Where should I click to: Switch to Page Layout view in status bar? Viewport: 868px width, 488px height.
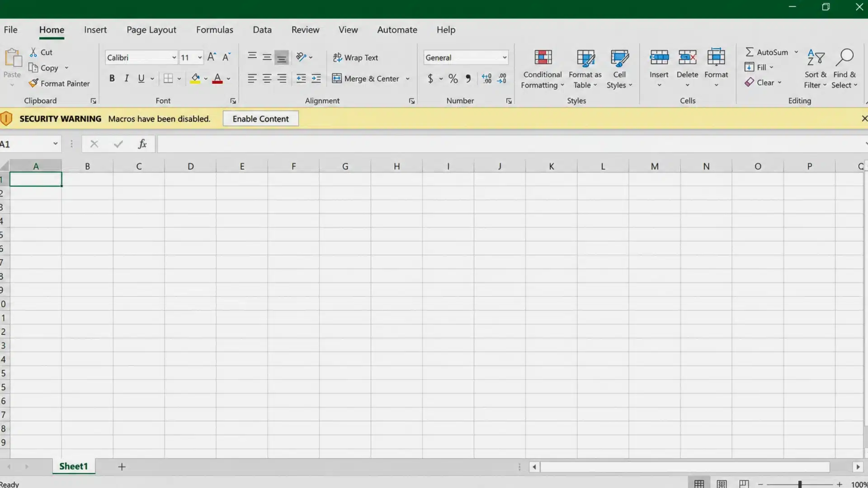(722, 484)
